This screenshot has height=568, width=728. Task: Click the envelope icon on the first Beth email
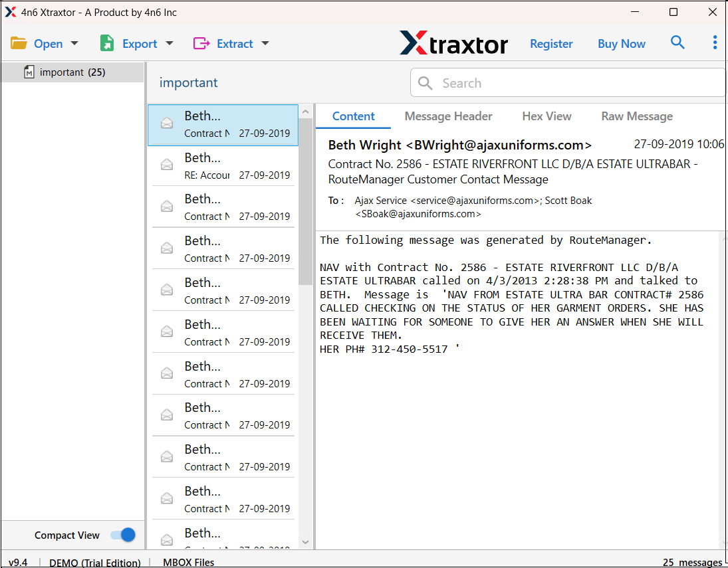(167, 122)
